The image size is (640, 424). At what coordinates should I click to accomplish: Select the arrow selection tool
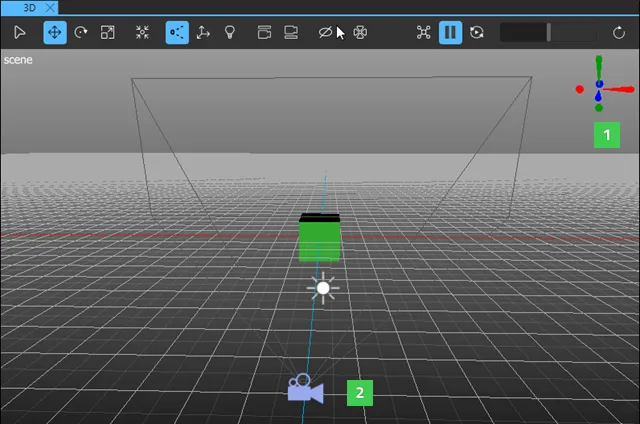(20, 32)
